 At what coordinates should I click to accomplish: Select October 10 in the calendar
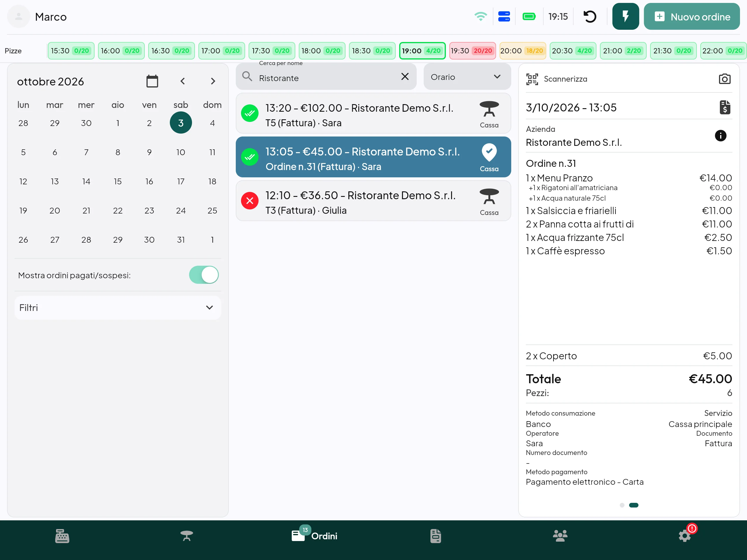point(181,152)
